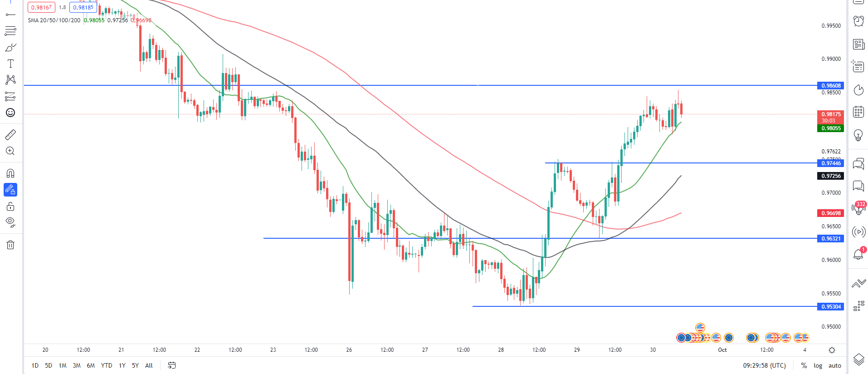This screenshot has height=374, width=868.
Task: Open the Hotlists pie-chart icon
Action: 858,90
